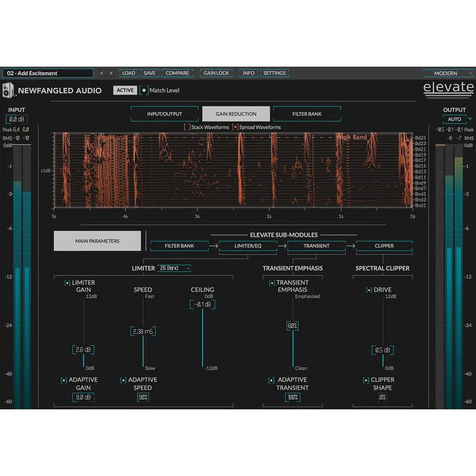Click the COMPARE button
Viewport: 476px width, 476px height.
[177, 73]
